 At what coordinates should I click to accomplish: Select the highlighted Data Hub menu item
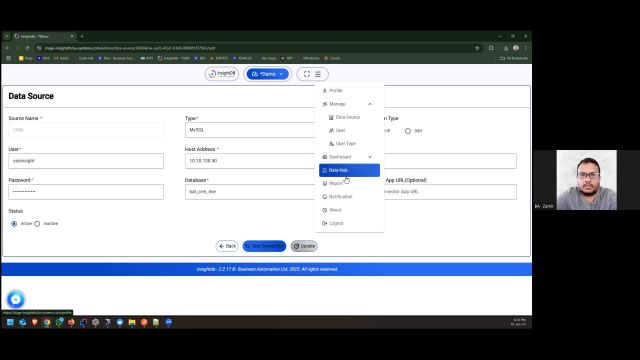click(x=349, y=170)
